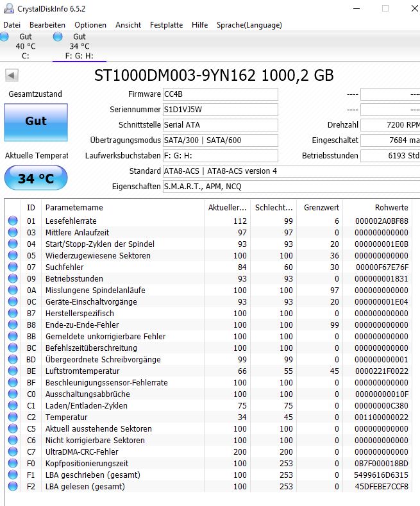Screen dimensions: 420x506
Task: Click the previous disk arrow button
Action: [x=12, y=76]
